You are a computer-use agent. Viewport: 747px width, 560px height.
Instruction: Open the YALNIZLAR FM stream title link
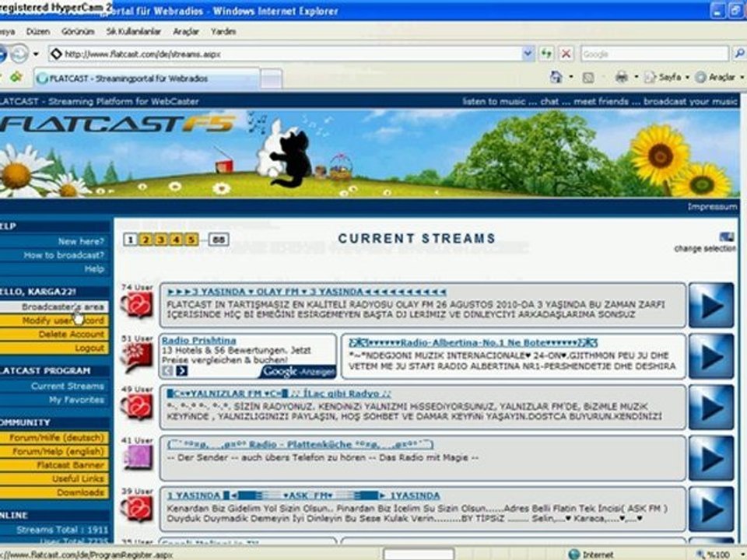[279, 394]
